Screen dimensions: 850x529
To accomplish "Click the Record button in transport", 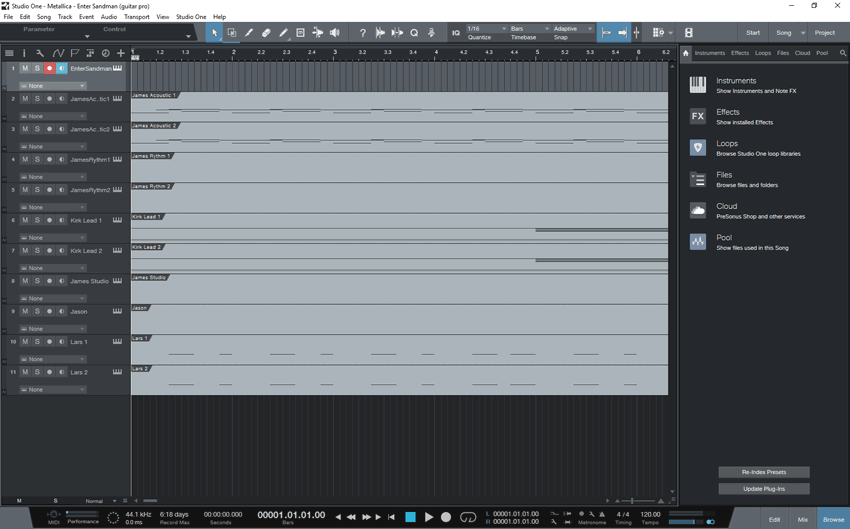I will click(x=446, y=517).
